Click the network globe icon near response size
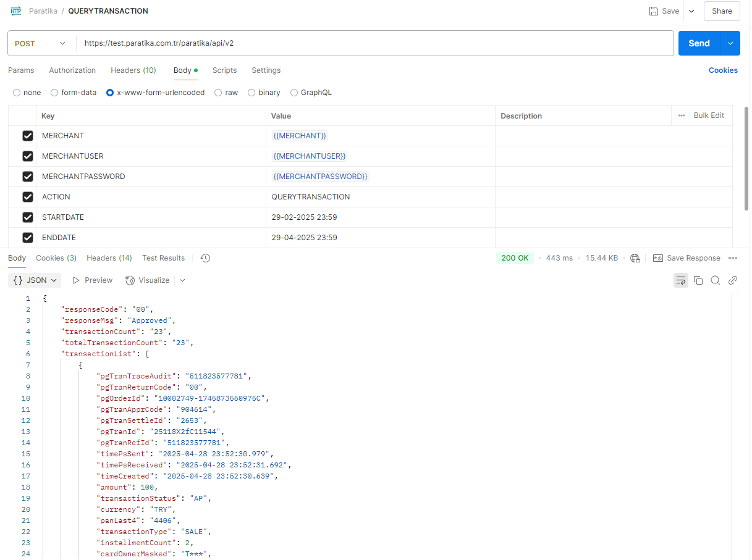Image resolution: width=752 pixels, height=560 pixels. pos(635,258)
